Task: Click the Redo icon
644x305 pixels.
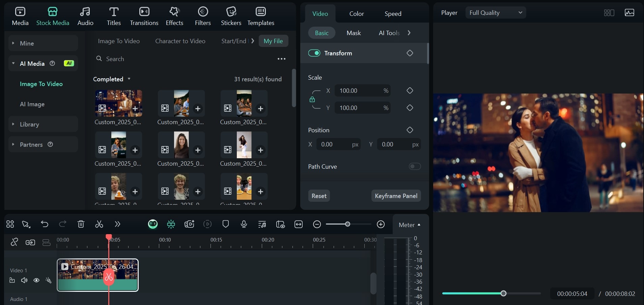Action: [63, 224]
